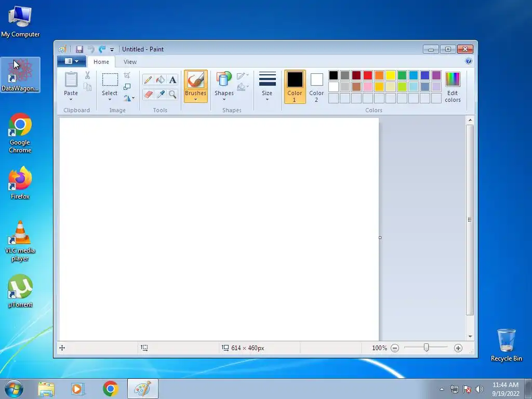Click the Shapes gallery icon
This screenshot has width=532, height=399.
tap(224, 79)
